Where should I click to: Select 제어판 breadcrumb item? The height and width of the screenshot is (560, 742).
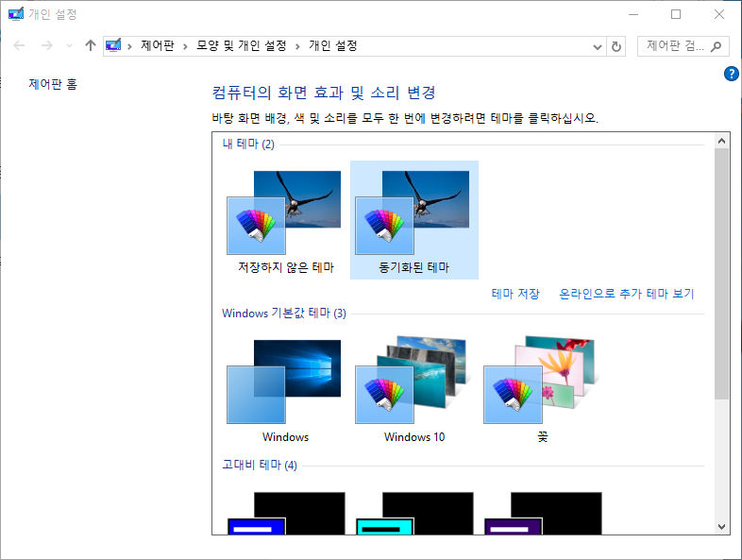[x=157, y=46]
